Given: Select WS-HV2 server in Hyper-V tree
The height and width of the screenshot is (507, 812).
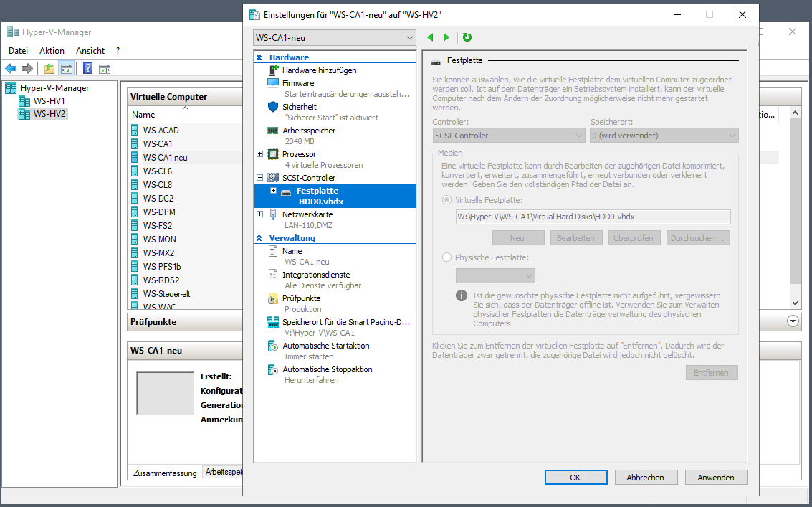Looking at the screenshot, I should pos(49,113).
